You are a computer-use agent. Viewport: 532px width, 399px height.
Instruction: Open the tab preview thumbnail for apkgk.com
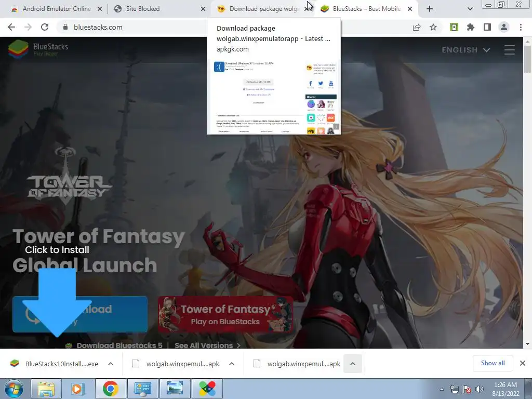tap(273, 96)
